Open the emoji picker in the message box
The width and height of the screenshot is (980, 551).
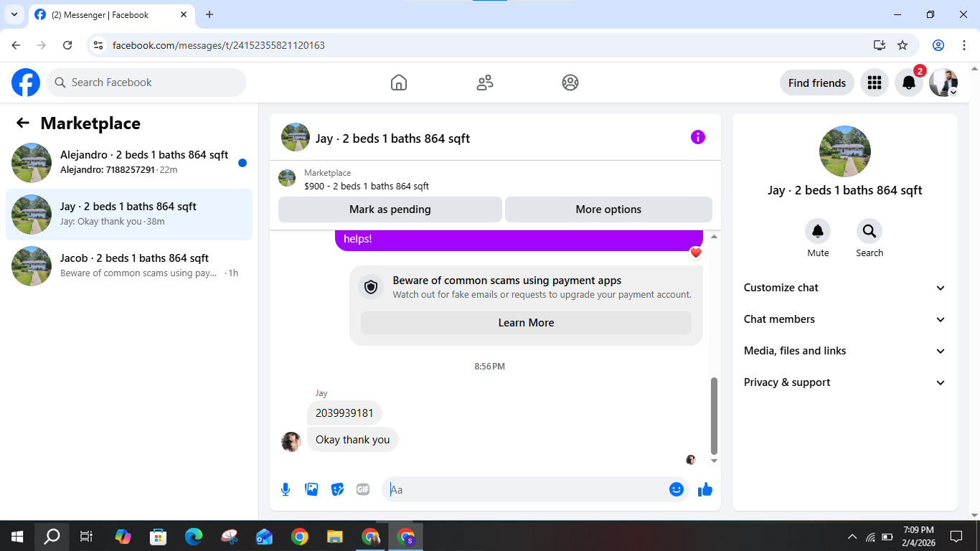coord(676,489)
